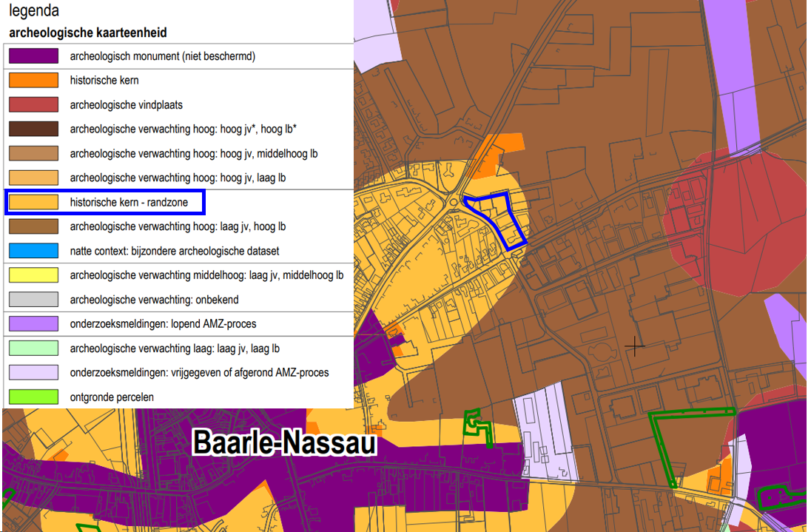This screenshot has width=811, height=532.
Task: Click the dark brown 'hoog jv*, hoog lb*' swatch
Action: coord(33,129)
